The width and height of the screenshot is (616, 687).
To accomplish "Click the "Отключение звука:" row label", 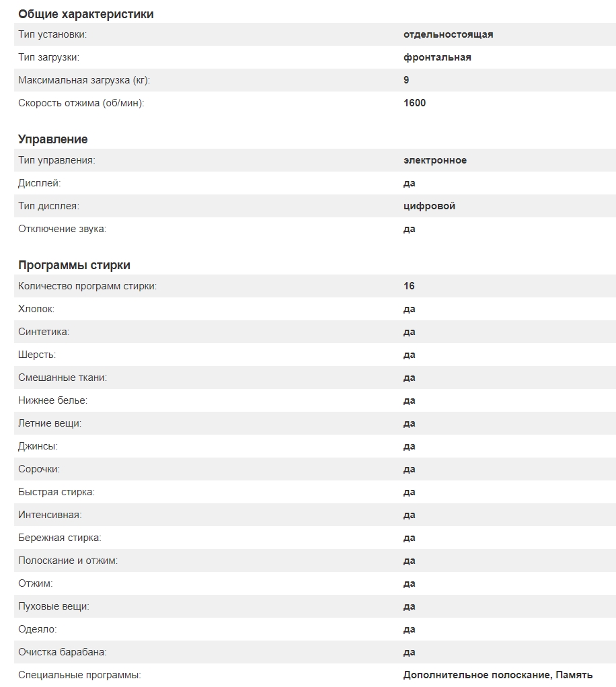I will (x=62, y=229).
